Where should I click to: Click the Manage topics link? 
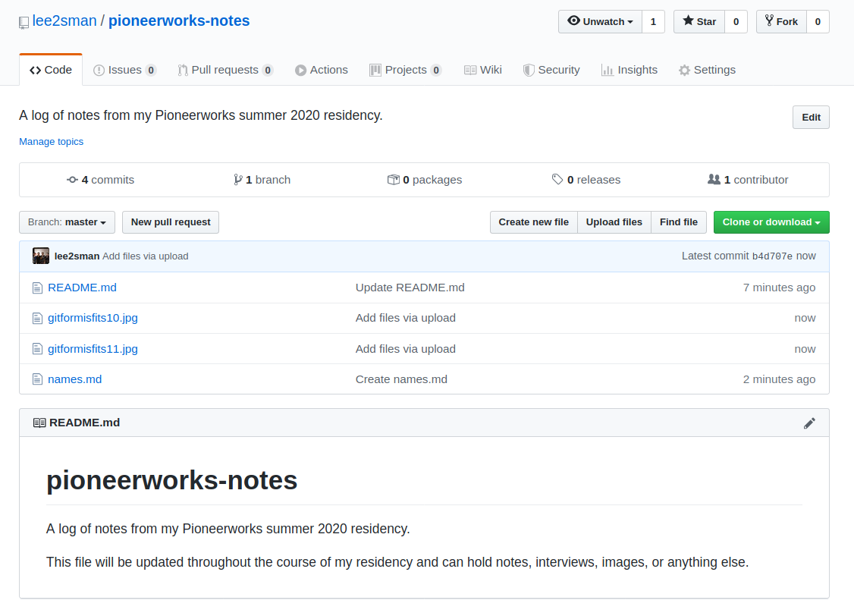(52, 142)
